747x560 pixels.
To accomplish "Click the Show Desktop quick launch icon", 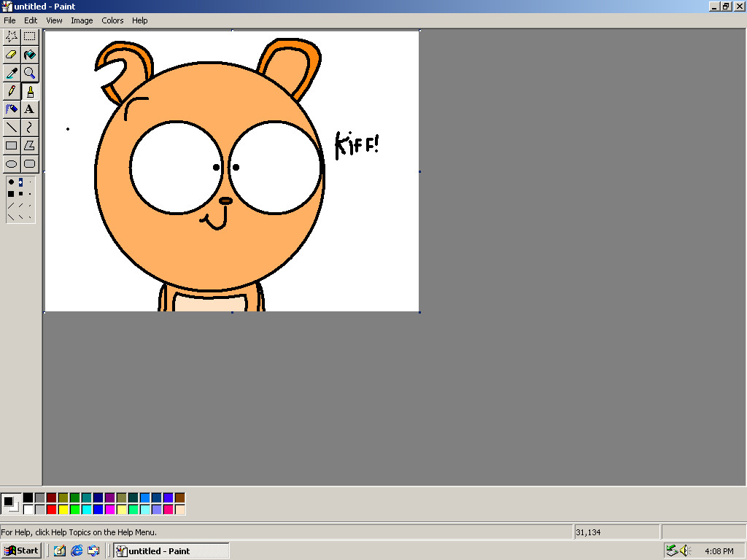I will click(x=60, y=551).
